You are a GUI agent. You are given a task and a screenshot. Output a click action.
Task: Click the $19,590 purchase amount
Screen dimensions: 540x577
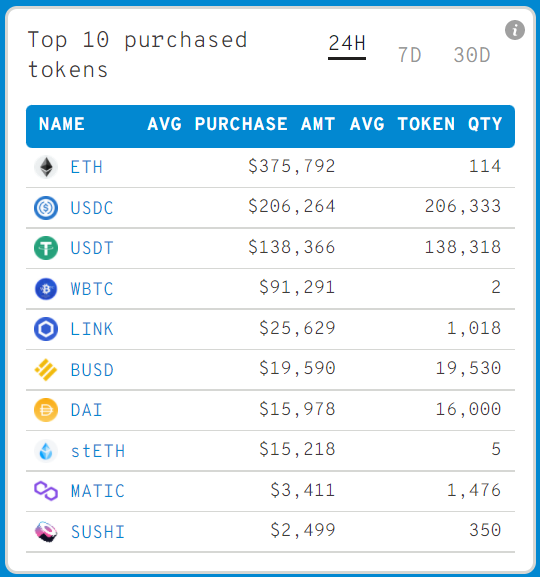297,368
